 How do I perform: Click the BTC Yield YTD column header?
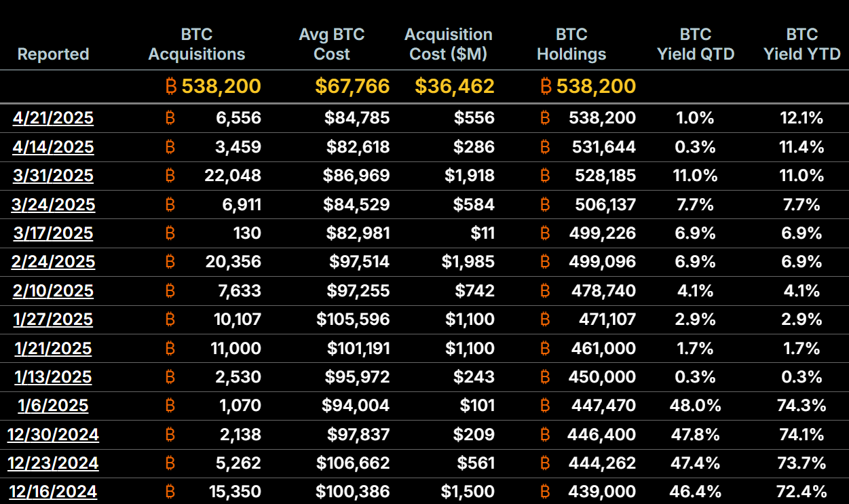[x=801, y=44]
